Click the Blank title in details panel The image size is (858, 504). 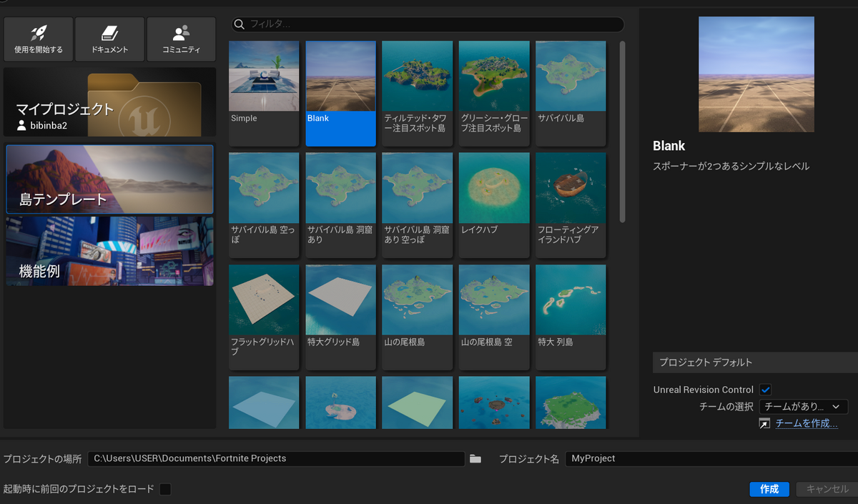(x=669, y=146)
